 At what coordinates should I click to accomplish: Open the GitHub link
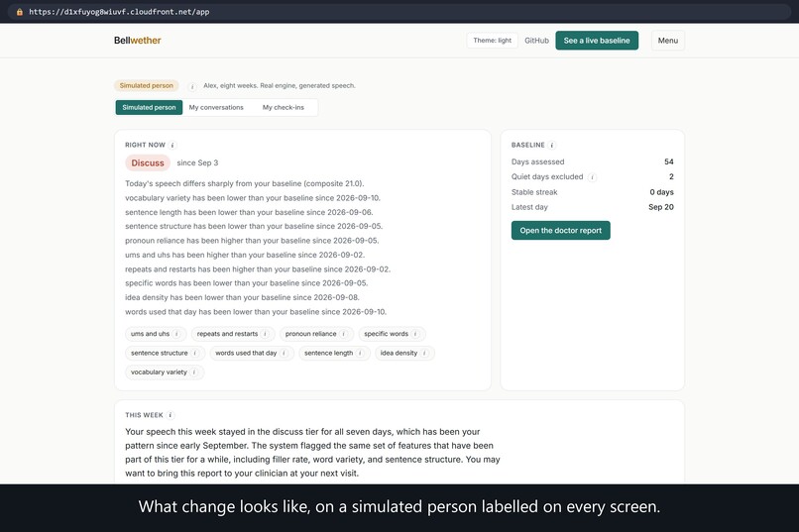(536, 41)
